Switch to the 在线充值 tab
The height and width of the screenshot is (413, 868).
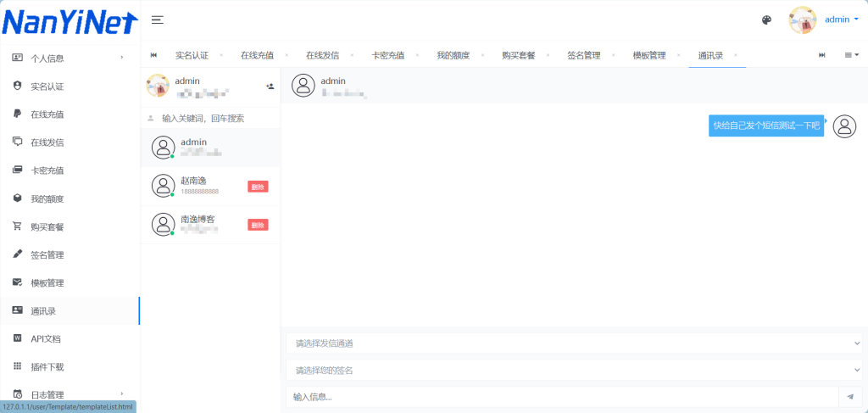pos(257,55)
